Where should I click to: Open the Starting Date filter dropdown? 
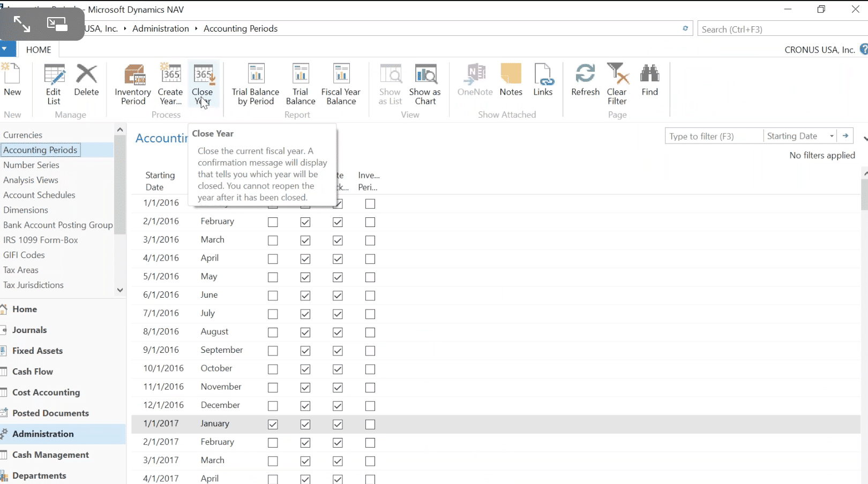[832, 136]
